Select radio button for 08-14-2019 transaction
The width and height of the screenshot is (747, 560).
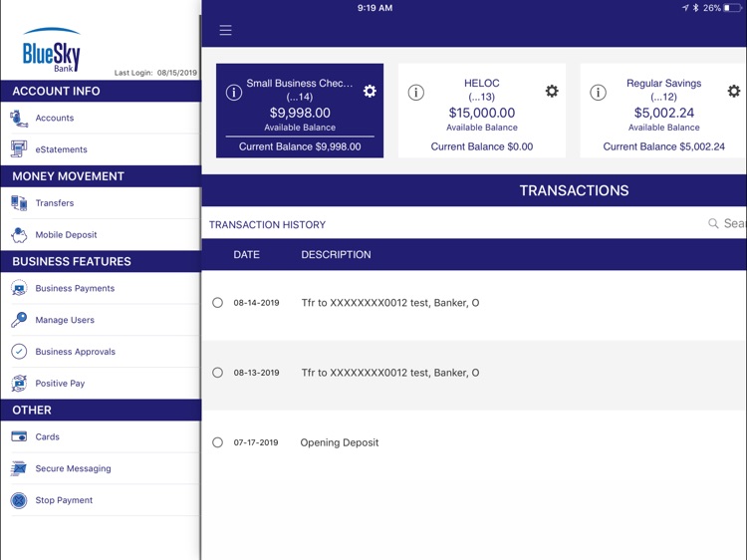[217, 303]
